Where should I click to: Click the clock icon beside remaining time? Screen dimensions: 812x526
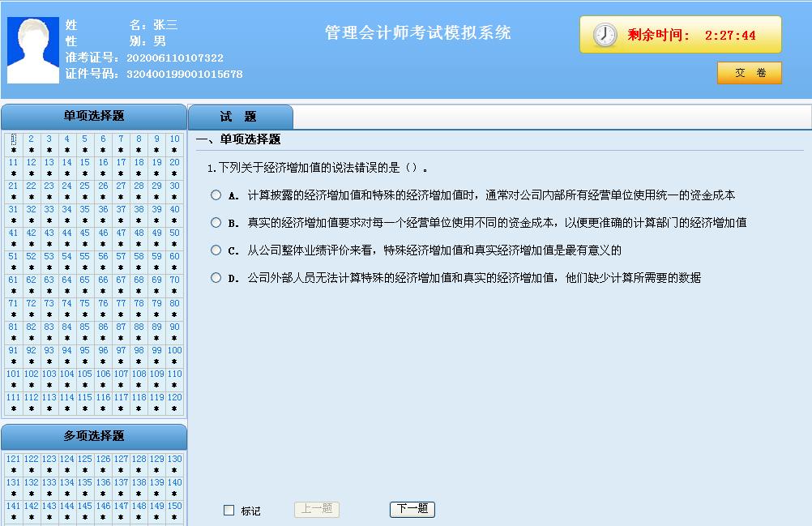pos(605,35)
